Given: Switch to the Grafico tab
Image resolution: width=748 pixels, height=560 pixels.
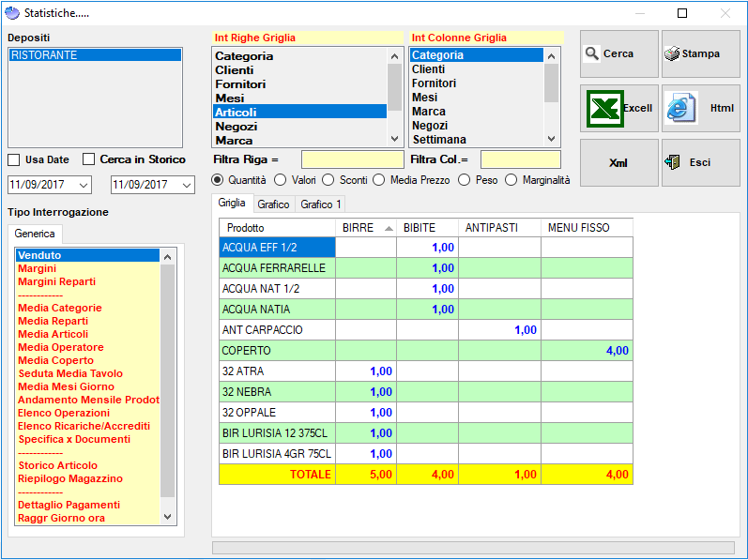Looking at the screenshot, I should click(x=274, y=204).
